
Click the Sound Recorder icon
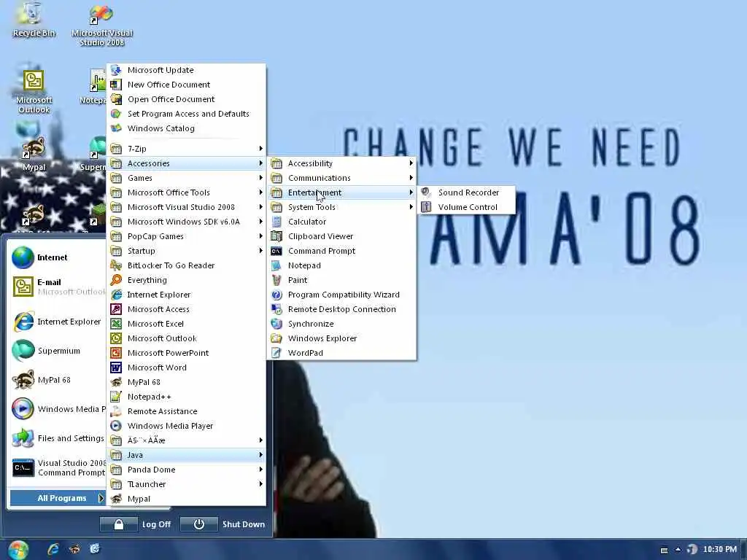click(426, 192)
